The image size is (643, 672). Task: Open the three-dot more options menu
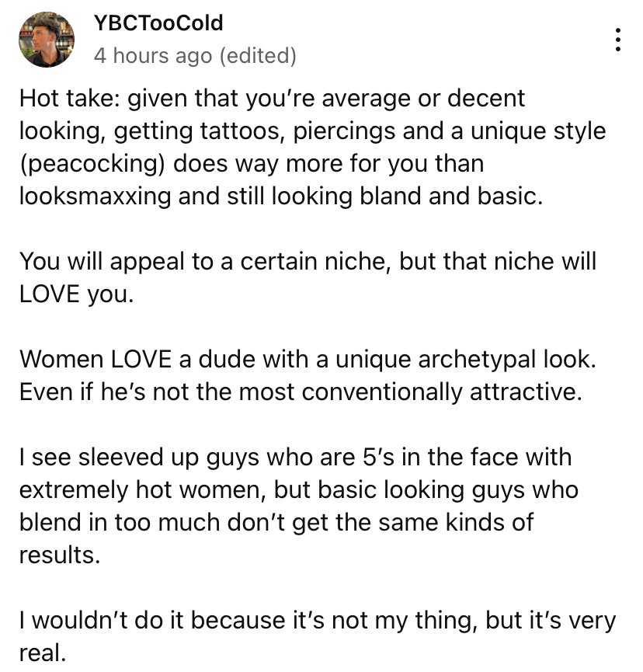tap(617, 40)
